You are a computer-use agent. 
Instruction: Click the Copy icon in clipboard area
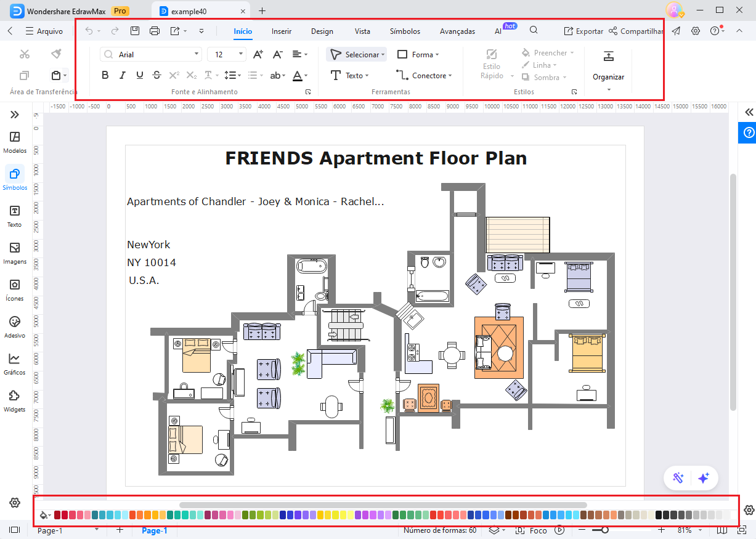(x=24, y=76)
